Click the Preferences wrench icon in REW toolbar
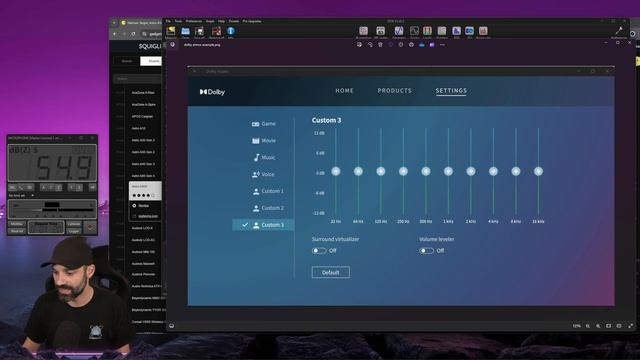Image resolution: width=640 pixels, height=360 pixels. point(619,31)
